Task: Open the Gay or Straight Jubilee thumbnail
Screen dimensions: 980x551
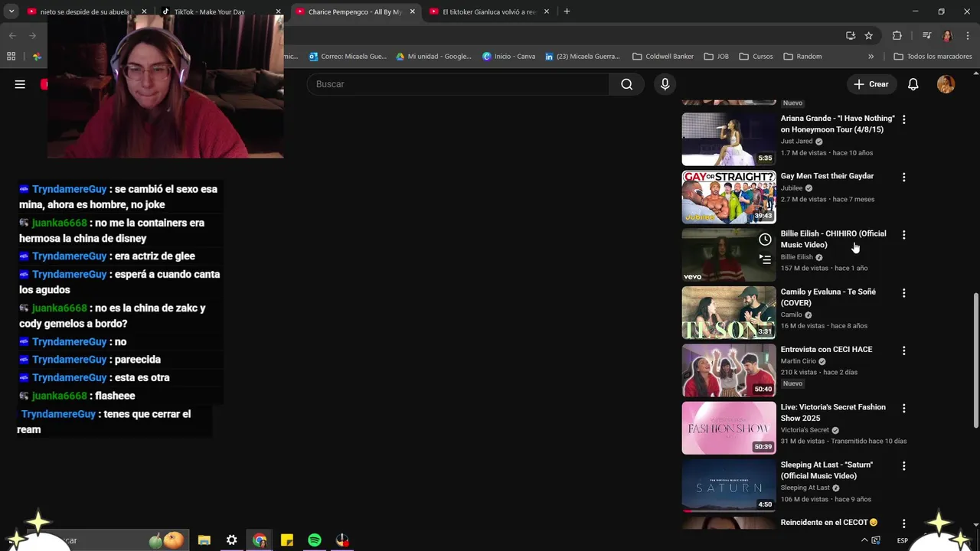Action: click(729, 197)
